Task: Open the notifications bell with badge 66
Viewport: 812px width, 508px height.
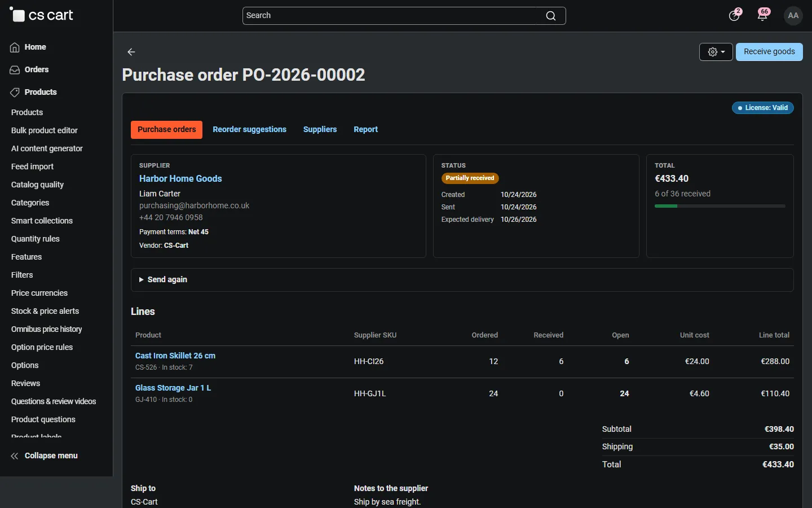Action: point(763,15)
